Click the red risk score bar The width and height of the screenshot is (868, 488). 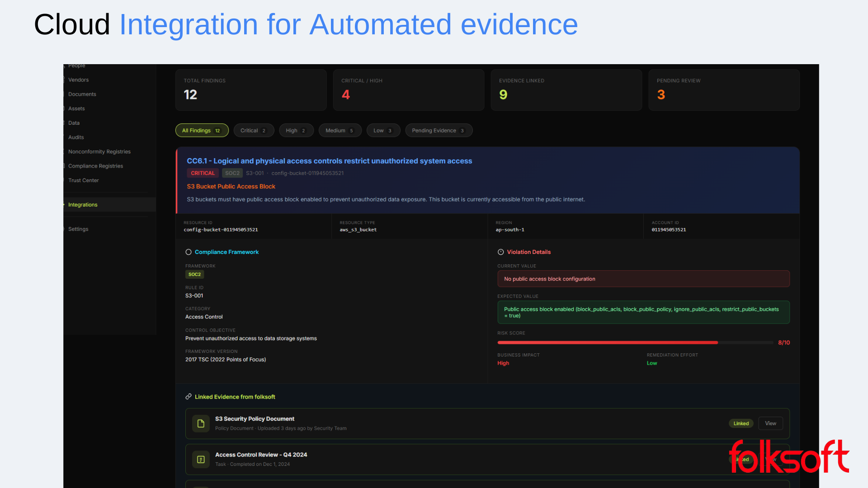pyautogui.click(x=607, y=343)
